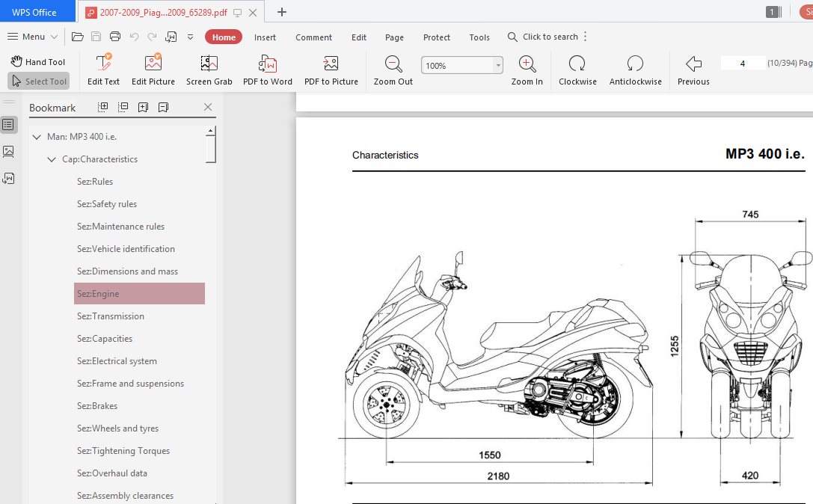The image size is (813, 504).
Task: Open a new tab with plus button
Action: 281,12
